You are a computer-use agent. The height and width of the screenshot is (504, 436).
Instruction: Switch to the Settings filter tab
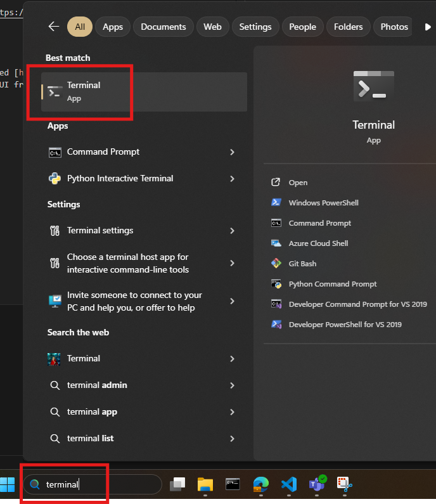click(255, 27)
